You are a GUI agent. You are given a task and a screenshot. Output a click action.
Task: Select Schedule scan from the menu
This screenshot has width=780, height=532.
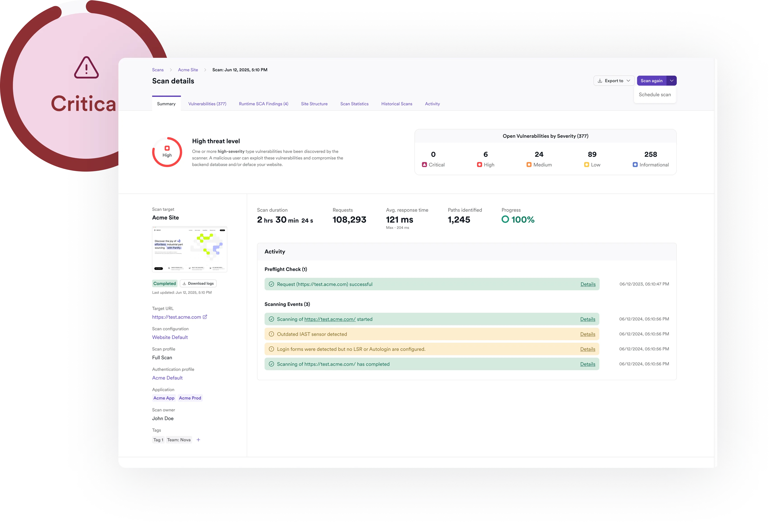click(654, 95)
